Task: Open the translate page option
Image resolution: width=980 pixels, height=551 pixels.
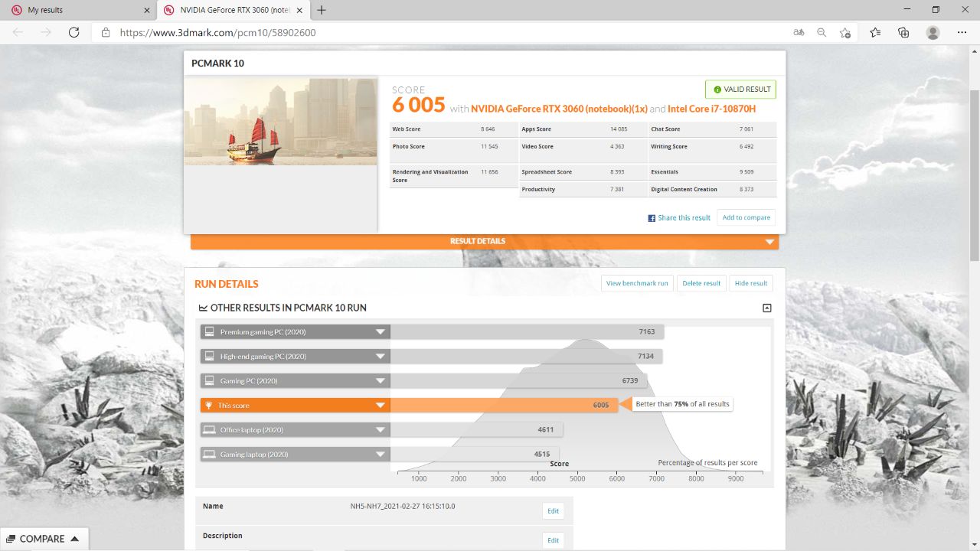Action: [x=799, y=32]
